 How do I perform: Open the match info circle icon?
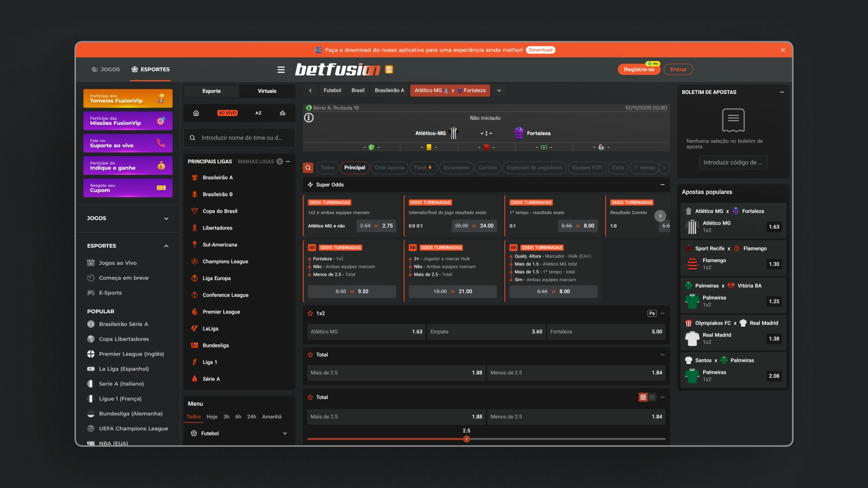[309, 118]
